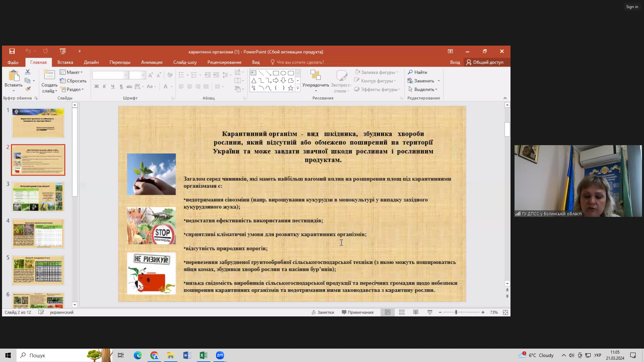Viewport: 644px width, 362px height.
Task: Click the Примечания comments button
Action: click(358, 312)
